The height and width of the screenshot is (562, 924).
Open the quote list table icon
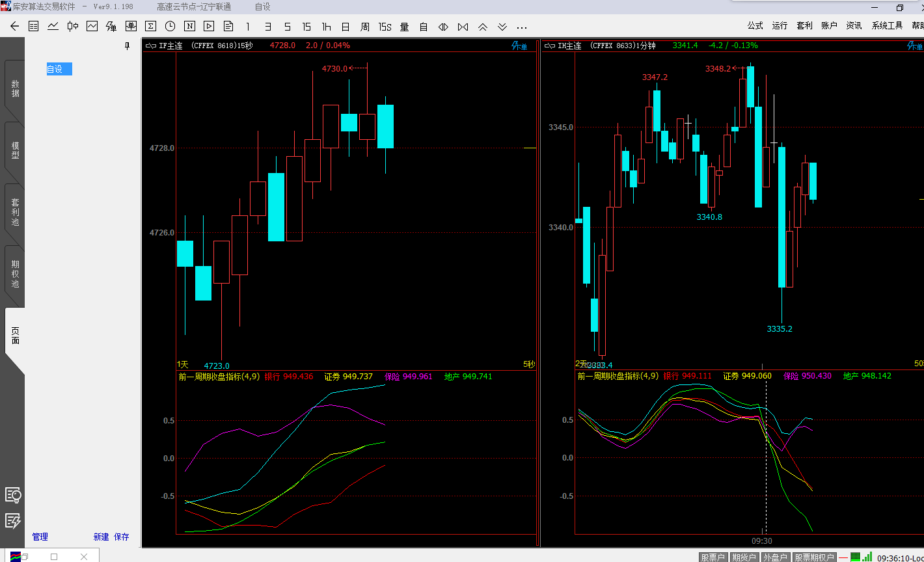(x=34, y=26)
